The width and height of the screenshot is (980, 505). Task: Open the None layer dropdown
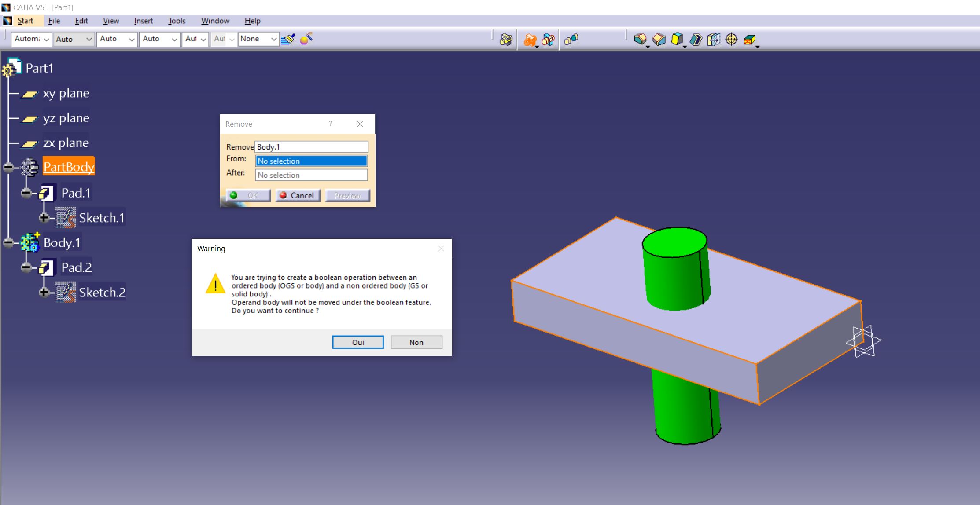[x=258, y=39]
